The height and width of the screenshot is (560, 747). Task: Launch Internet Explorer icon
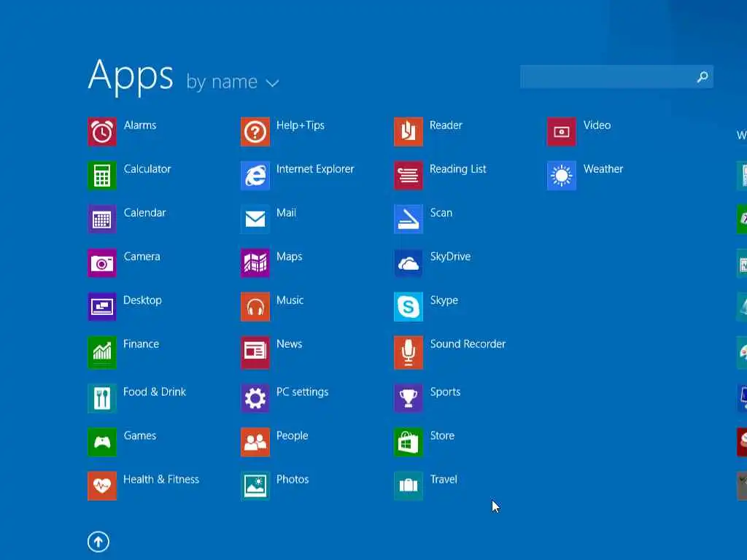[255, 175]
